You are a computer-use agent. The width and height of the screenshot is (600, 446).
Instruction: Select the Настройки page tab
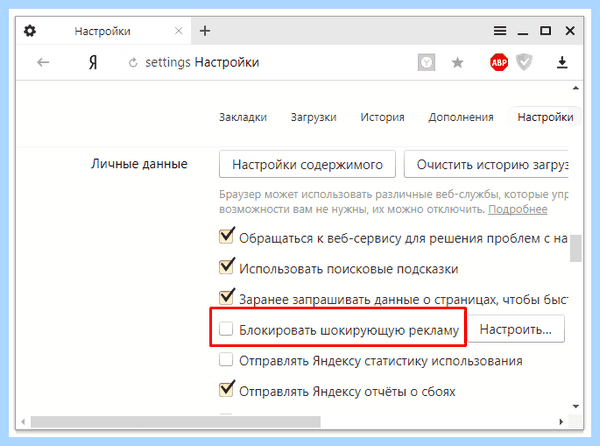545,117
